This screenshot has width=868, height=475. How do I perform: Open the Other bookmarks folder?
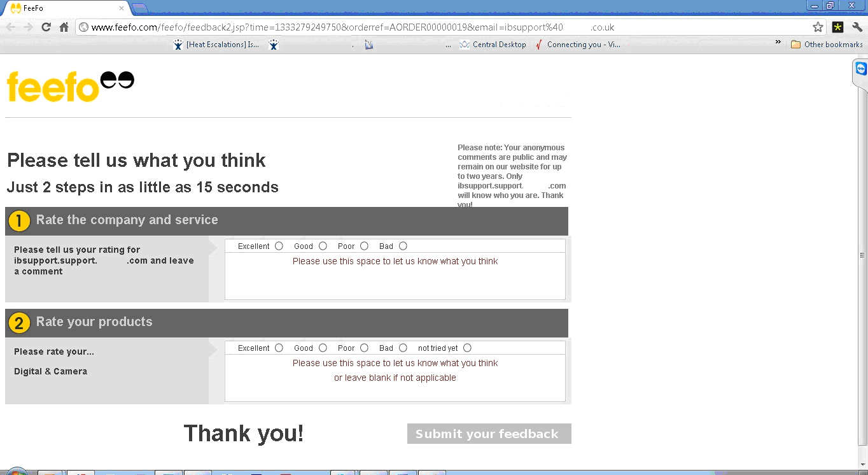click(827, 45)
